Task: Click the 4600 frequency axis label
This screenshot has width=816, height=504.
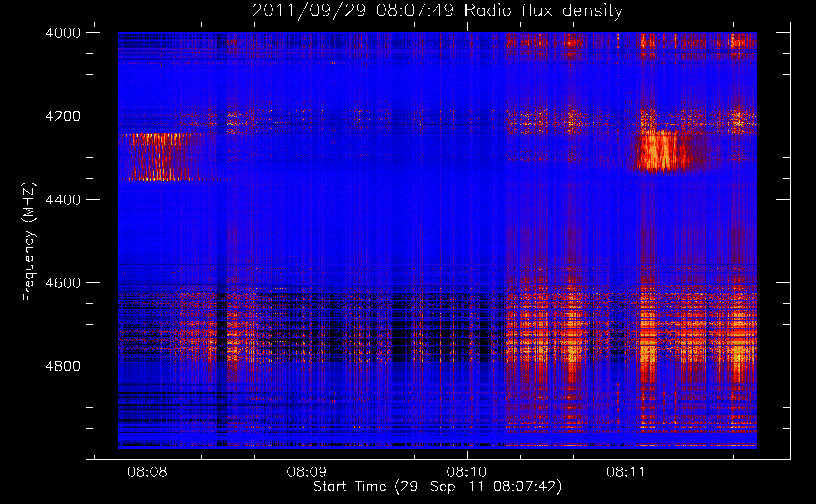Action: 63,283
